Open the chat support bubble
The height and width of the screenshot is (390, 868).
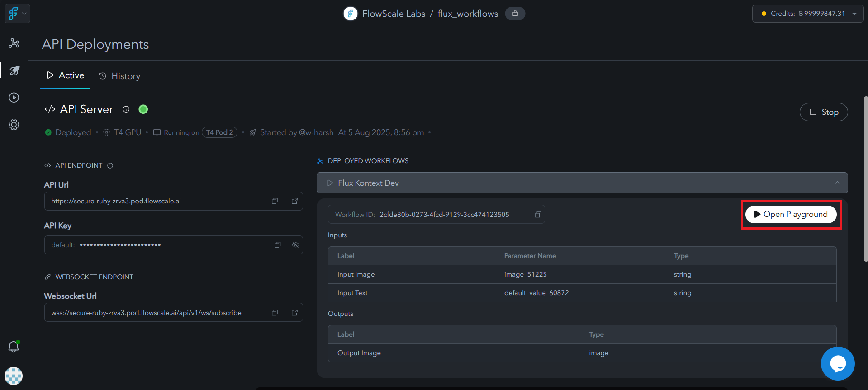pyautogui.click(x=838, y=363)
